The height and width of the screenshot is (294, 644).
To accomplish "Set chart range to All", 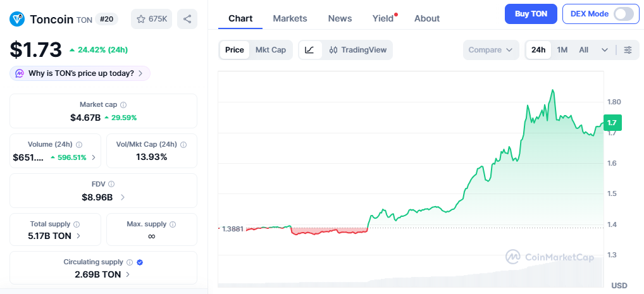I will [x=584, y=50].
